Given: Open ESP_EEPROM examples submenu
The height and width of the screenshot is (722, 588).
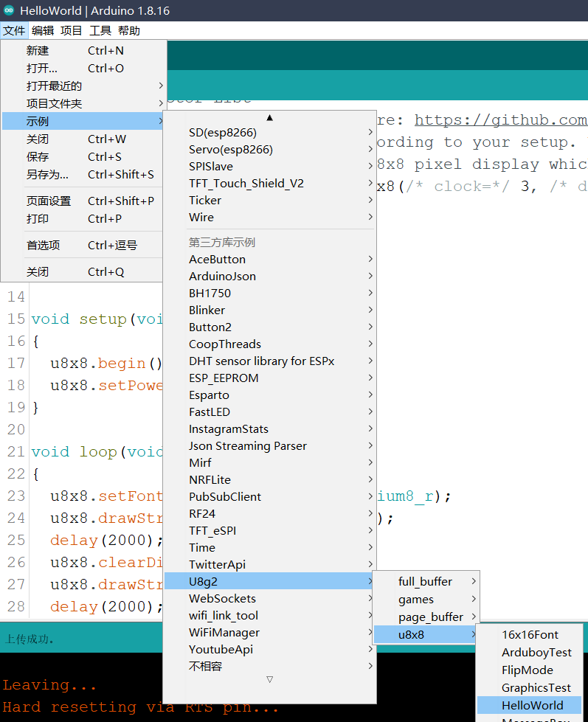Looking at the screenshot, I should (x=270, y=378).
